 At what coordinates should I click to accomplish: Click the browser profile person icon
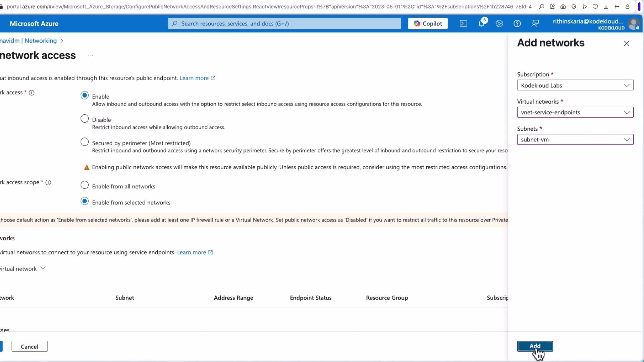628,7
